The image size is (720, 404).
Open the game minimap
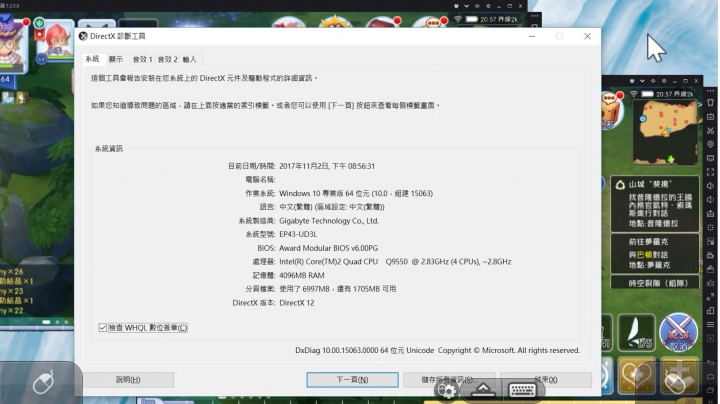click(x=666, y=132)
